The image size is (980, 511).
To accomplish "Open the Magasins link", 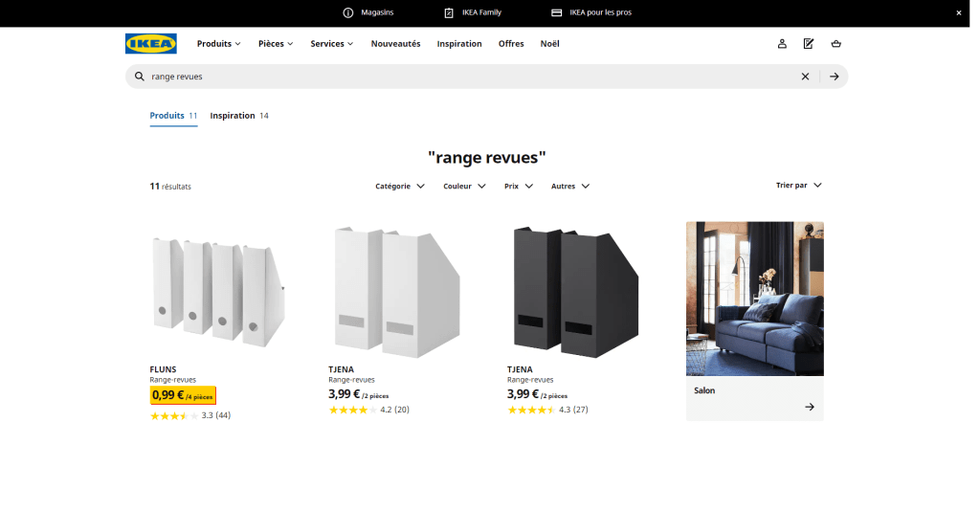I will (x=368, y=12).
